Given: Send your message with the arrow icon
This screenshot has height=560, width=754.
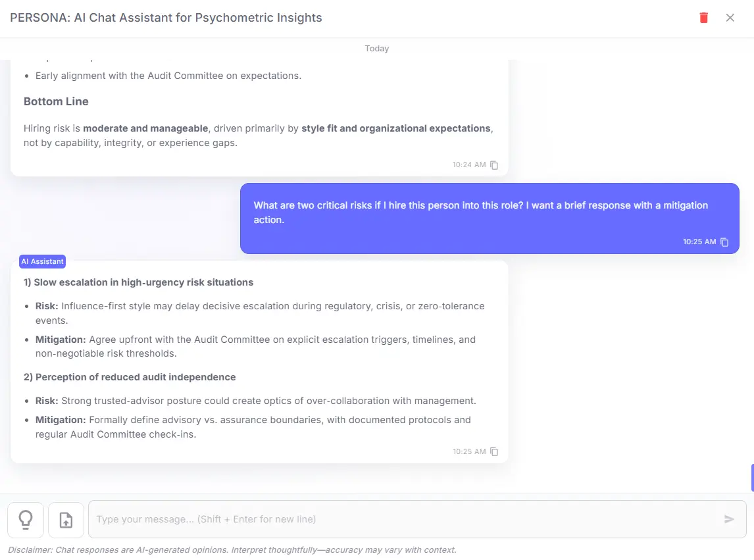Looking at the screenshot, I should click(729, 519).
